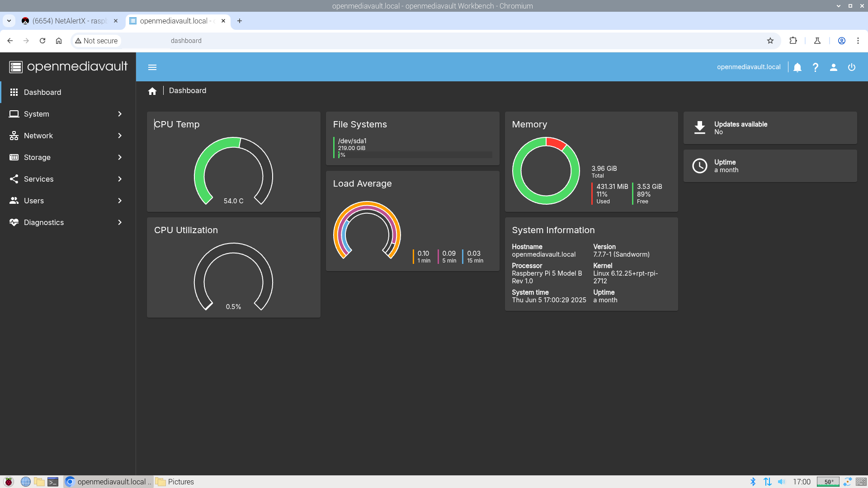Open the Chromium profile icon

(842, 41)
